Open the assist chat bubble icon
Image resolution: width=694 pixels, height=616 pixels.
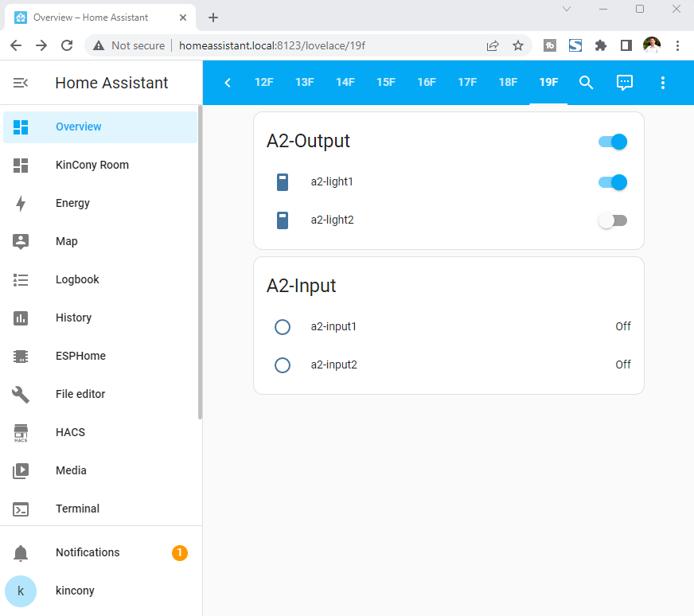click(x=625, y=83)
